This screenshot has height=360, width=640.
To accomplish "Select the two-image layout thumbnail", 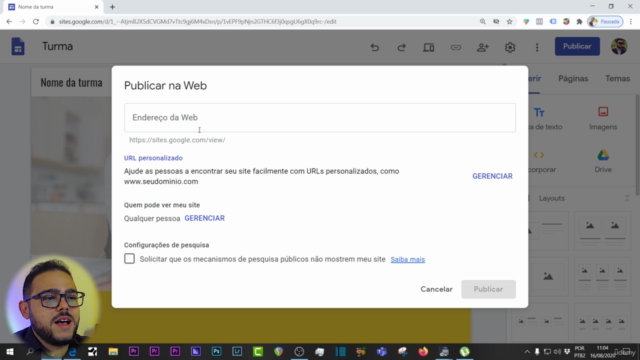I will point(602,230).
